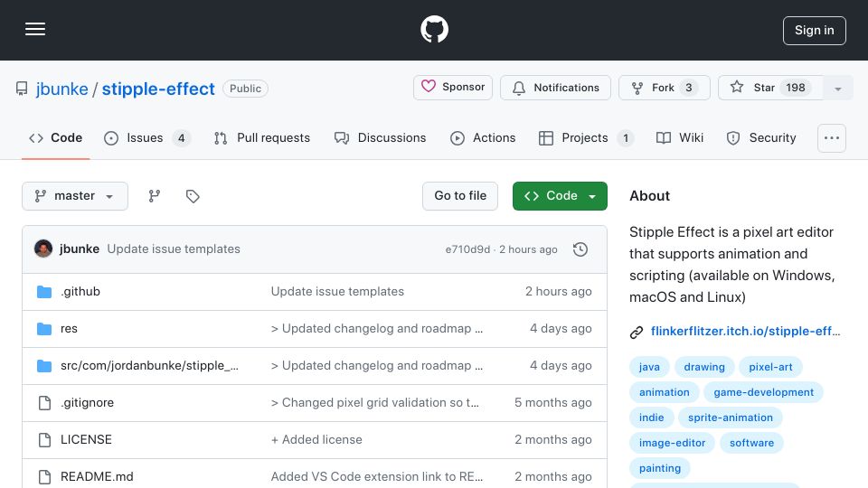
Task: Open the master branch selector dropdown
Action: [75, 196]
